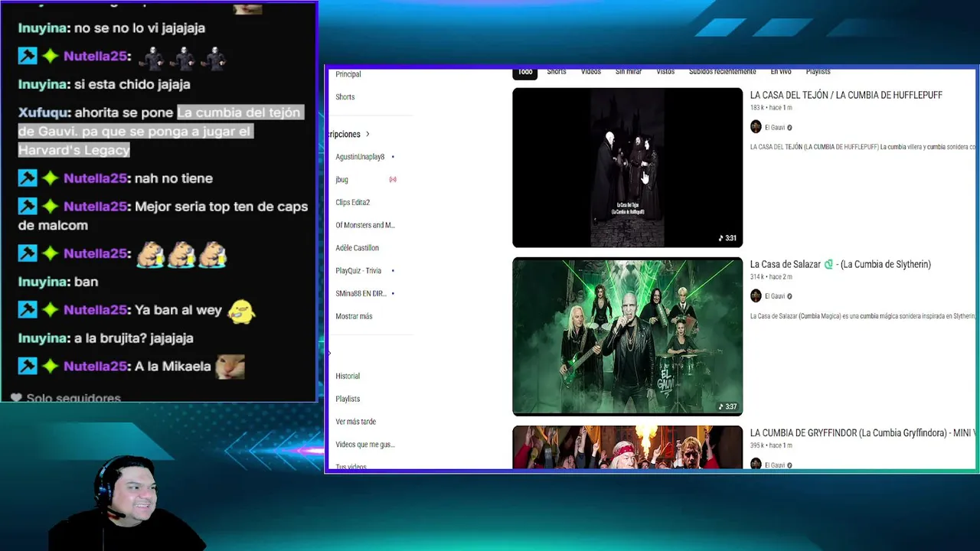Open AgustinUnaplay8 subscription channel
This screenshot has height=551, width=980.
[360, 157]
